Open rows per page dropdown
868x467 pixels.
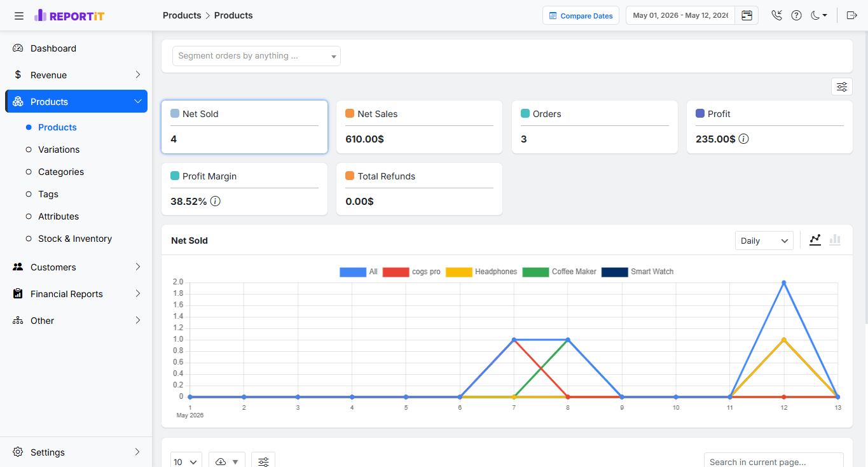[x=186, y=461]
